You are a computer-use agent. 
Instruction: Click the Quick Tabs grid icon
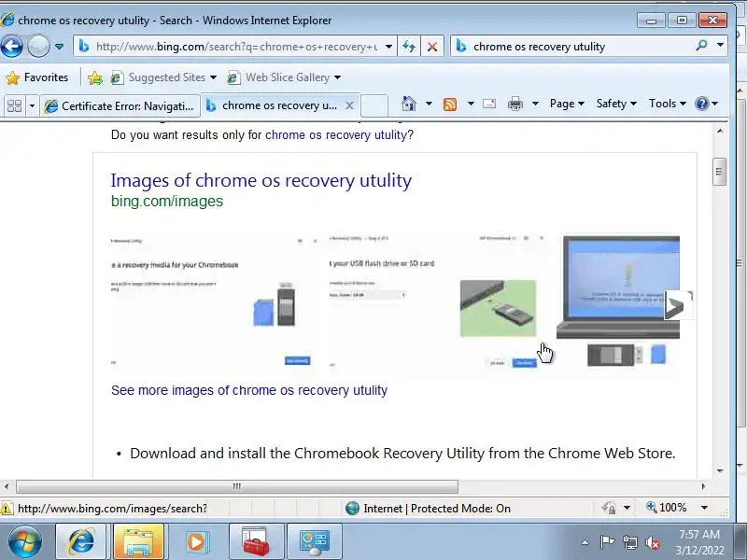coord(15,105)
